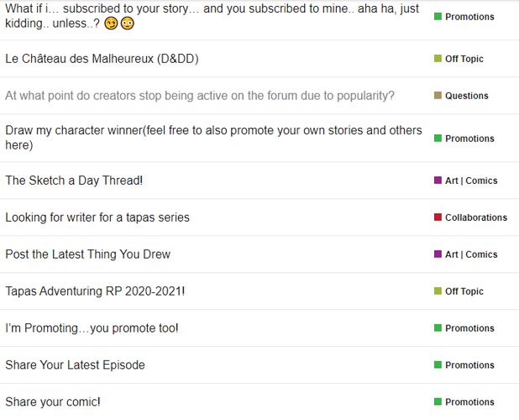Open Post the Latest Thing You Drew

coord(88,255)
